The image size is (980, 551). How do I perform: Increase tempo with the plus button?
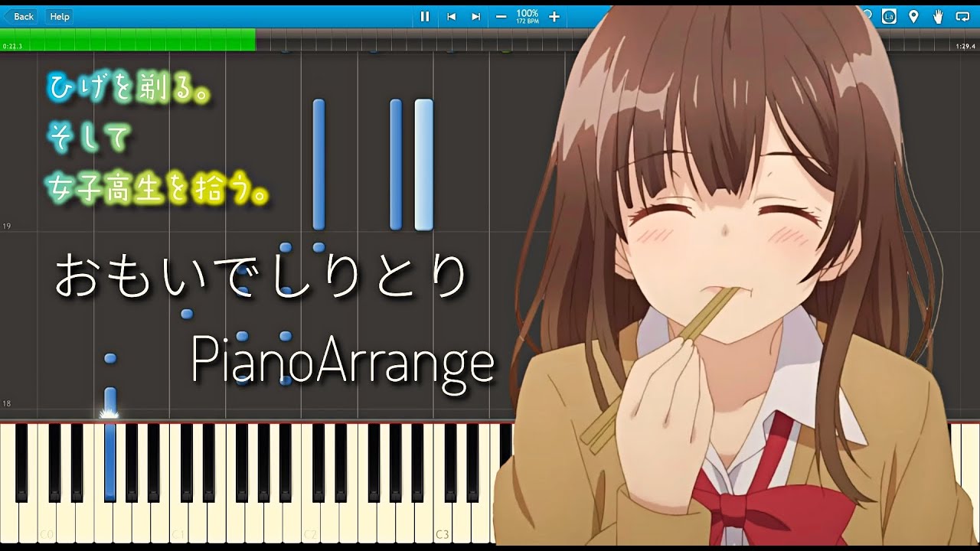tap(554, 16)
